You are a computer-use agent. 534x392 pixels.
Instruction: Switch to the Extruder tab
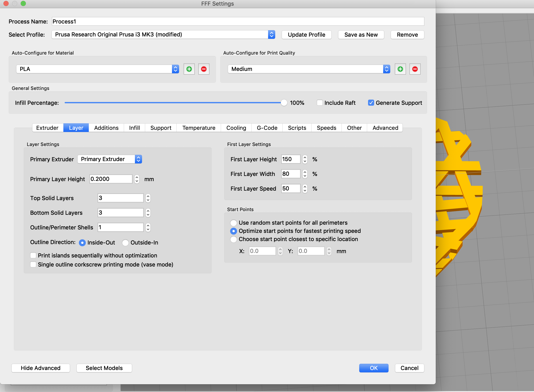click(x=47, y=128)
